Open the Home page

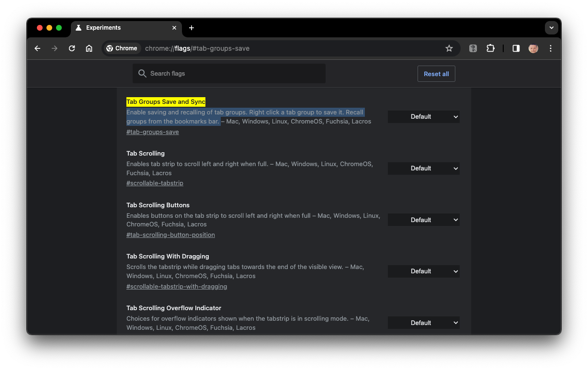[89, 48]
